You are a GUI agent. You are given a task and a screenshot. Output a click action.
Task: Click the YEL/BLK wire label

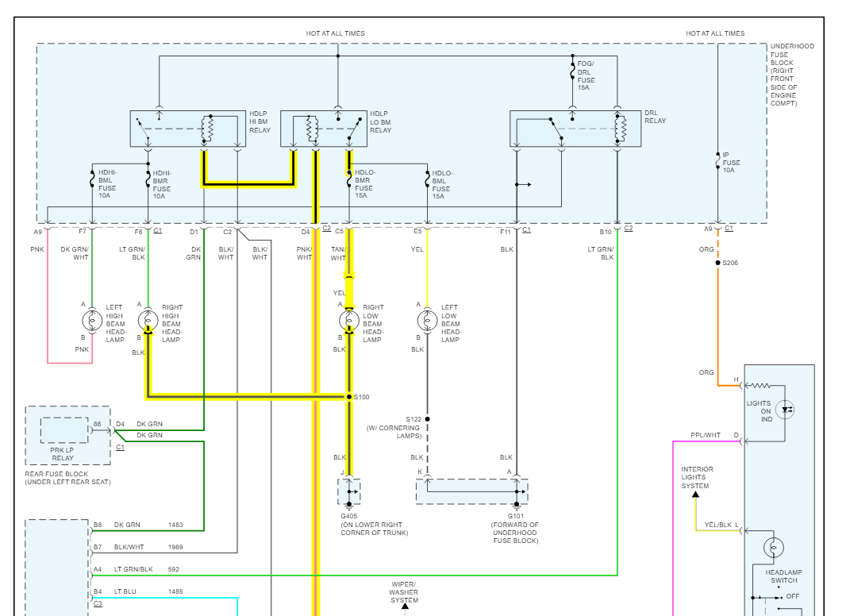pos(718,525)
